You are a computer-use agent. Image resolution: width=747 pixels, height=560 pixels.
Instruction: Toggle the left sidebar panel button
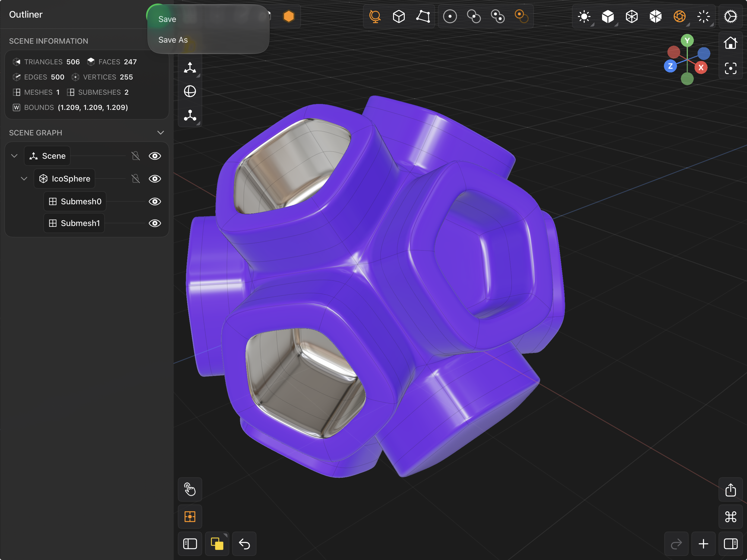[x=190, y=544]
